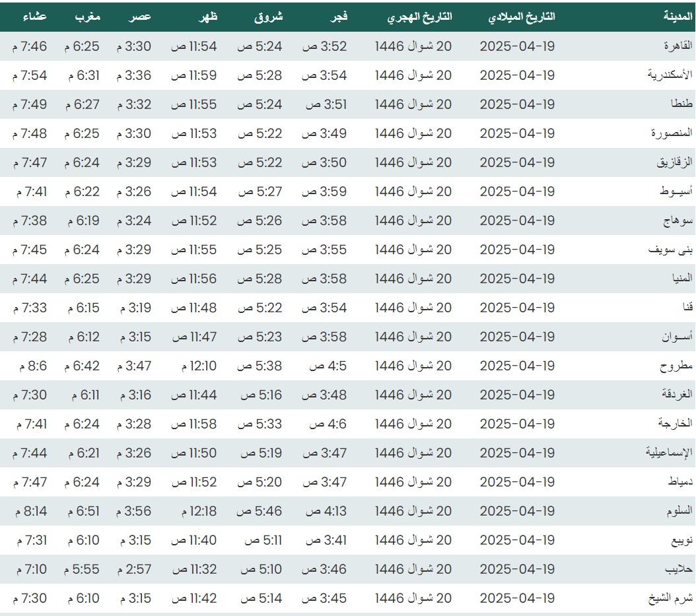Click the أسوان city name
This screenshot has width=696, height=616.
pyautogui.click(x=678, y=337)
